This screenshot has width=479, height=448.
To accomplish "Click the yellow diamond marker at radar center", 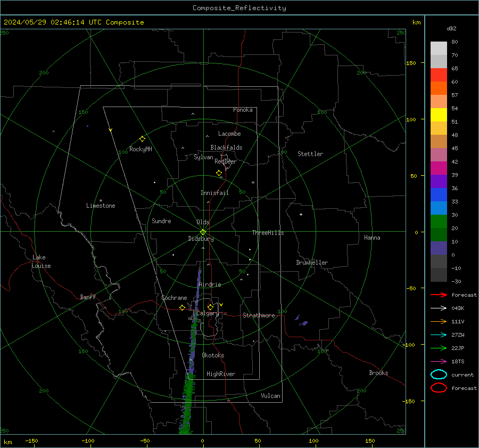I will [x=203, y=232].
